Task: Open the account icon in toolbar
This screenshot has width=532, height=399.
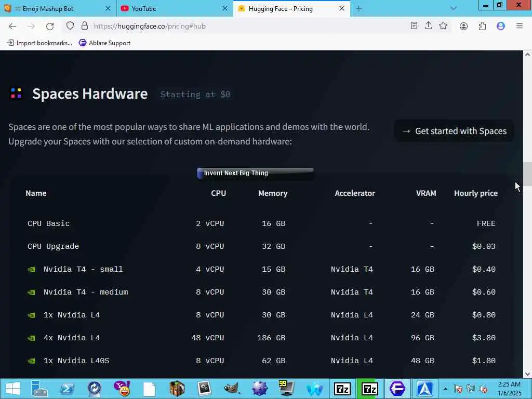Action: click(463, 26)
